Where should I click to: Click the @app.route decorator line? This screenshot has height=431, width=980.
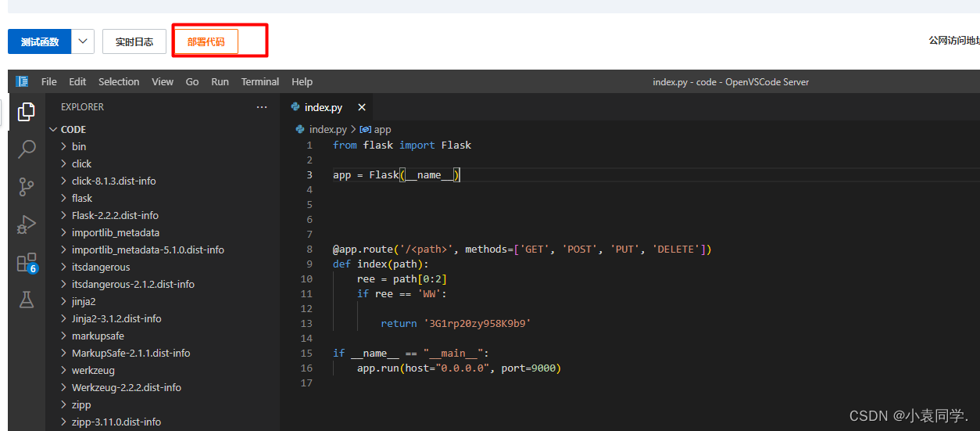(522, 250)
